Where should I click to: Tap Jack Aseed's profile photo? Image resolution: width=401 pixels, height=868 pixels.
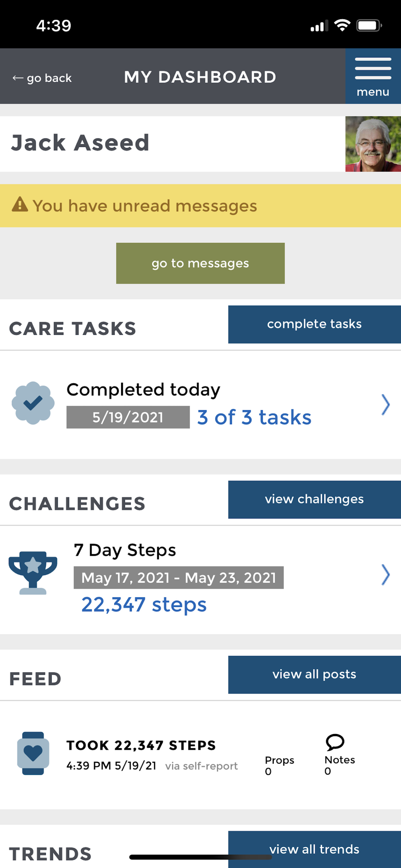(x=373, y=144)
